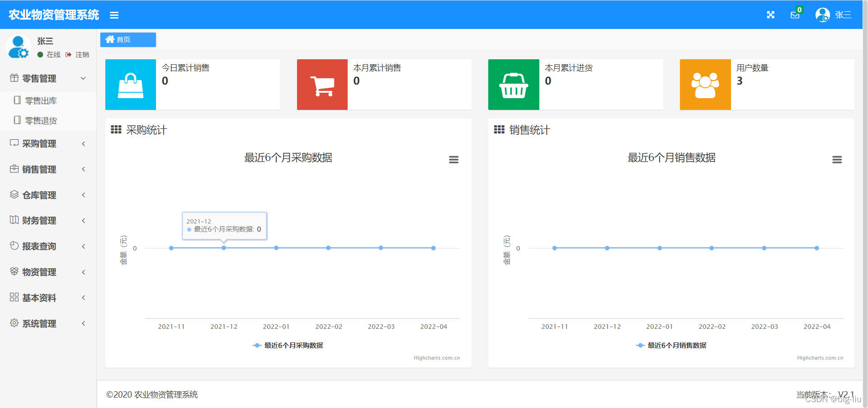
Task: Expand the 物资管理 menu chevron
Action: (83, 272)
